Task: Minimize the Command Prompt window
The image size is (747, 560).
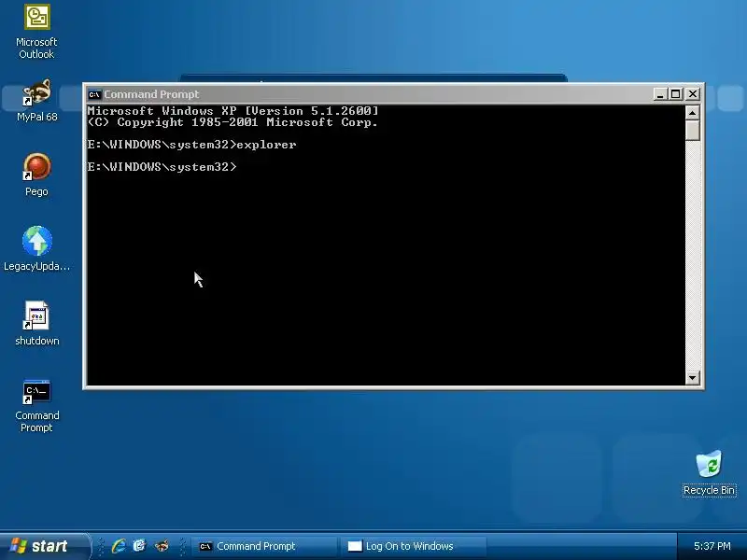Action: pos(659,94)
